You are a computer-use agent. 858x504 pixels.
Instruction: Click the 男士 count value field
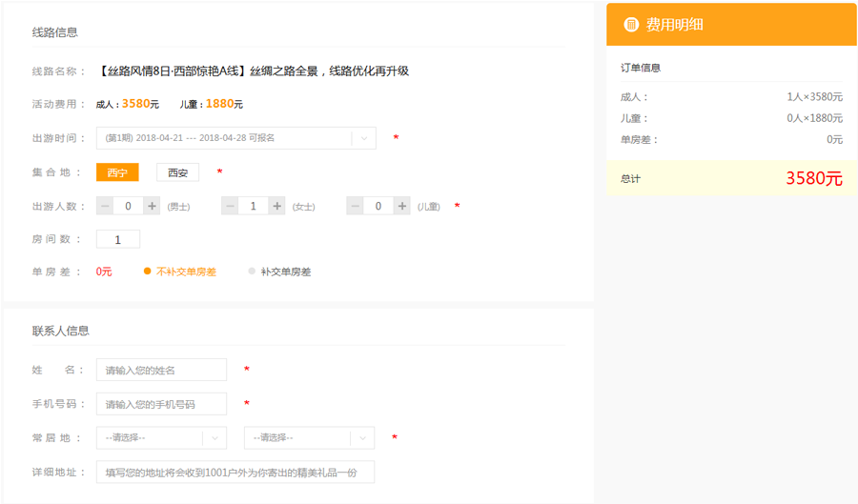[128, 206]
